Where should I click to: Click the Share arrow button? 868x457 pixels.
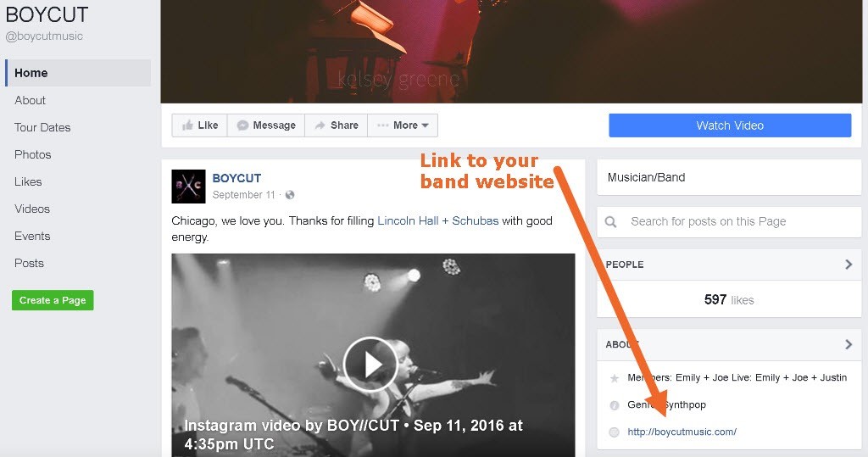336,125
